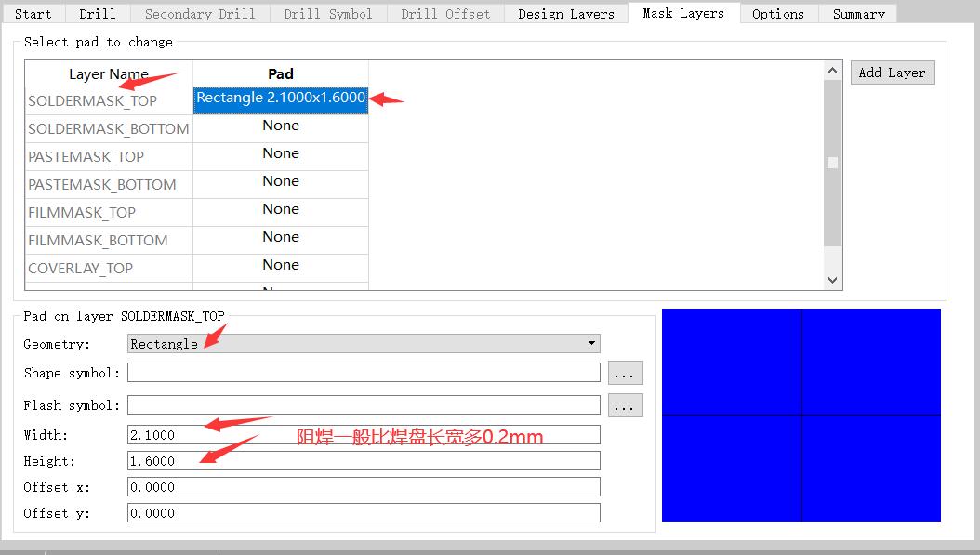The image size is (980, 555).
Task: Open the Drill Offset tab
Action: [x=444, y=13]
